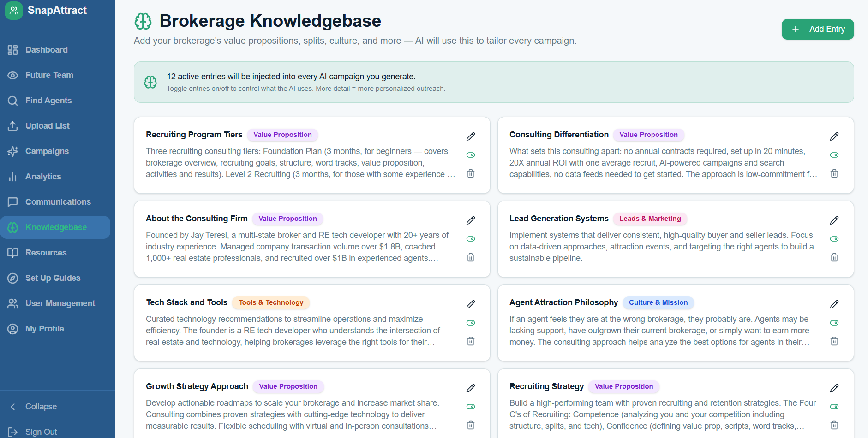Image resolution: width=868 pixels, height=438 pixels.
Task: Toggle the Tech Stack and Tools entry
Action: 471,323
